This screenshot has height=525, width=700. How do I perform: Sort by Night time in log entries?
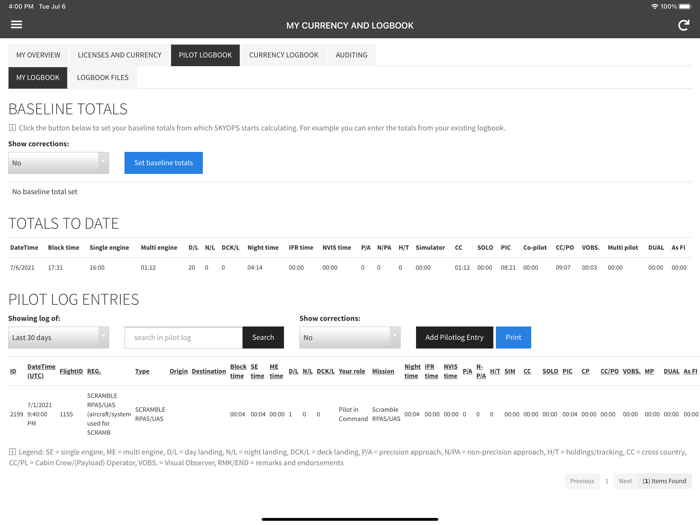click(x=412, y=371)
